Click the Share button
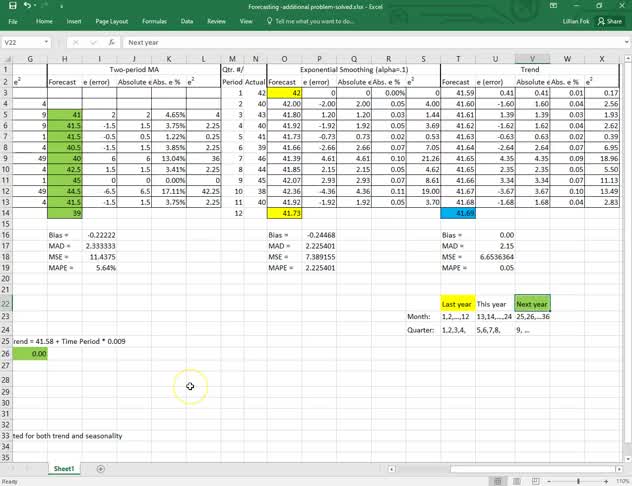 pos(608,20)
